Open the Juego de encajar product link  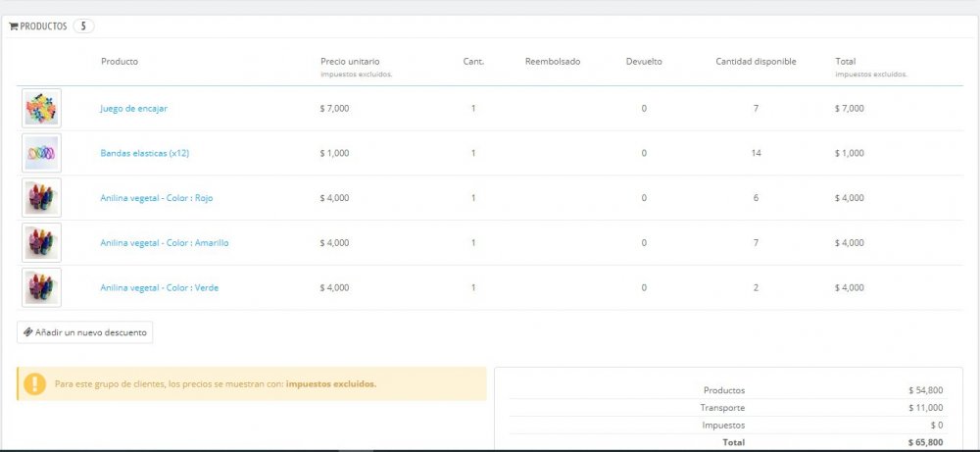(133, 108)
